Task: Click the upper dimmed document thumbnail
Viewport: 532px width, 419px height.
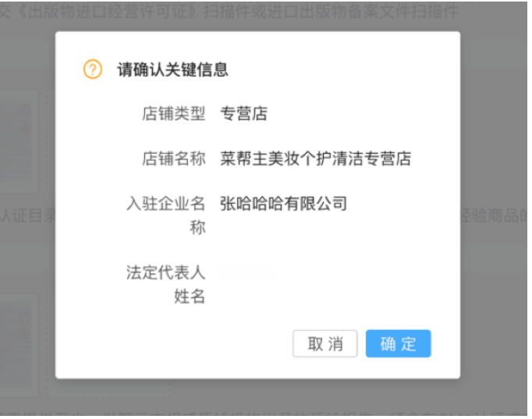Action: 18,141
